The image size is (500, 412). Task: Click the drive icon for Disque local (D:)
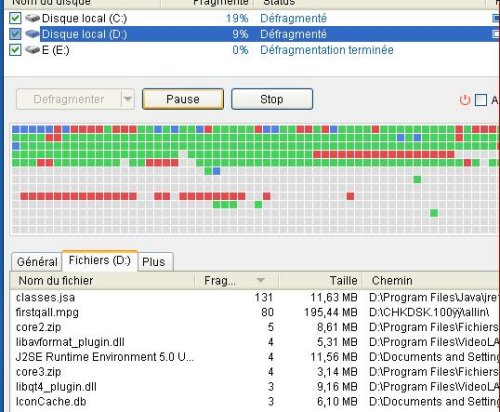[32, 34]
